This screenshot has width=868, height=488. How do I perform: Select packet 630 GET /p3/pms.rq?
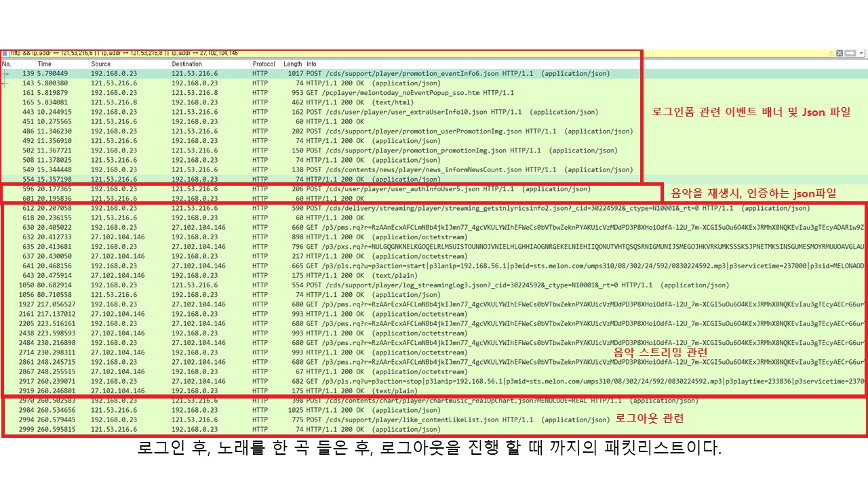point(434,228)
